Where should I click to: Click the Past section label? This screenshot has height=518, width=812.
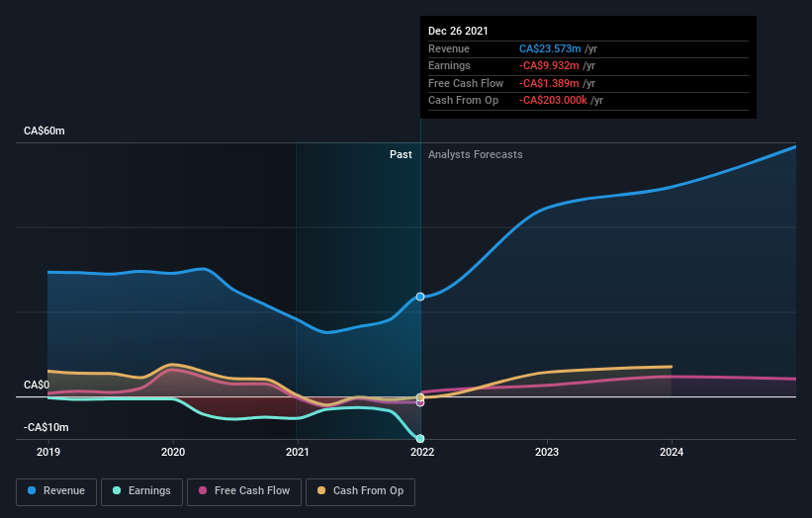[x=401, y=154]
